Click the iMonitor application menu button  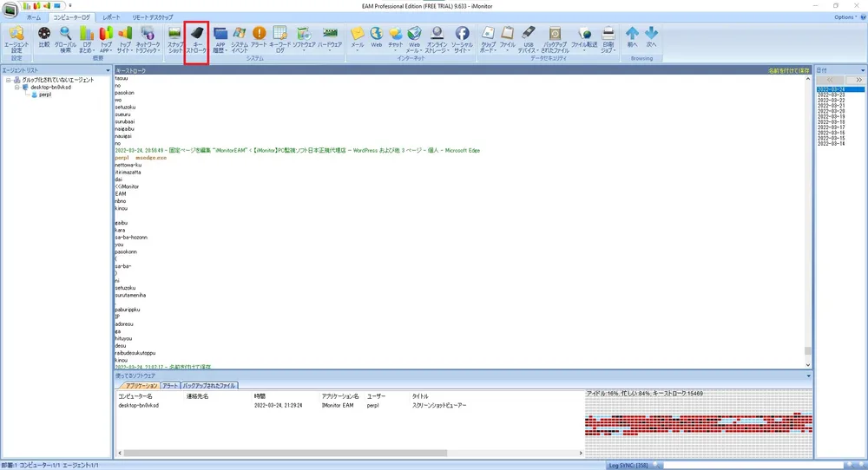click(10, 10)
